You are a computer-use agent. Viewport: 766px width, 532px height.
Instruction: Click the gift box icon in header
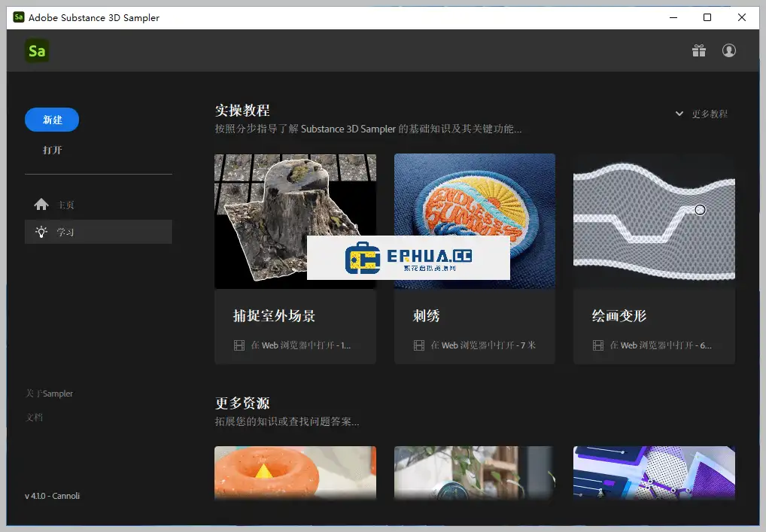pyautogui.click(x=699, y=50)
